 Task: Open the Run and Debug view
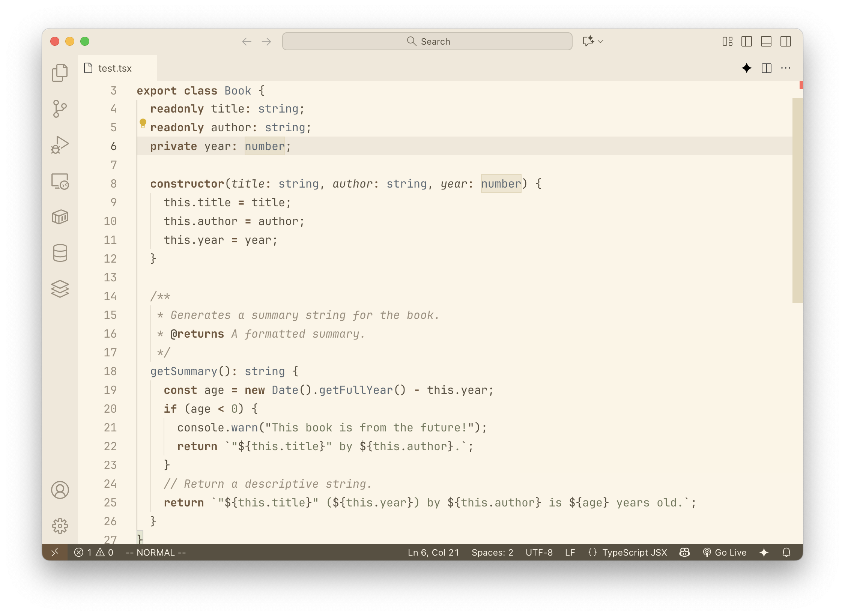coord(60,145)
